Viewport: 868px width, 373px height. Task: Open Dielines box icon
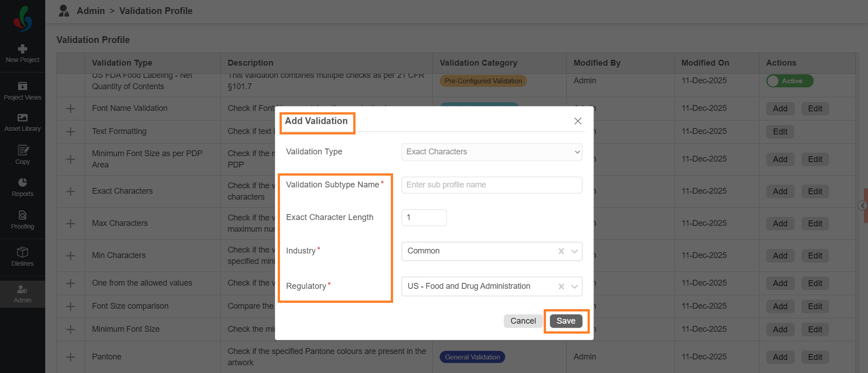tap(23, 252)
